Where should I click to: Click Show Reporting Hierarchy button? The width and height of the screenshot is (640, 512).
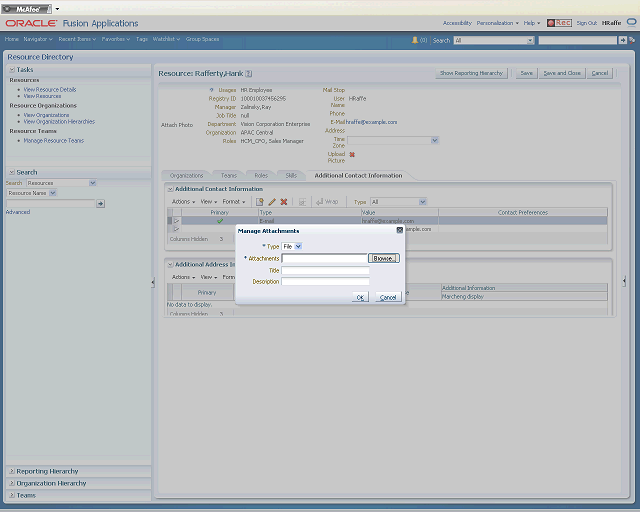tap(471, 73)
